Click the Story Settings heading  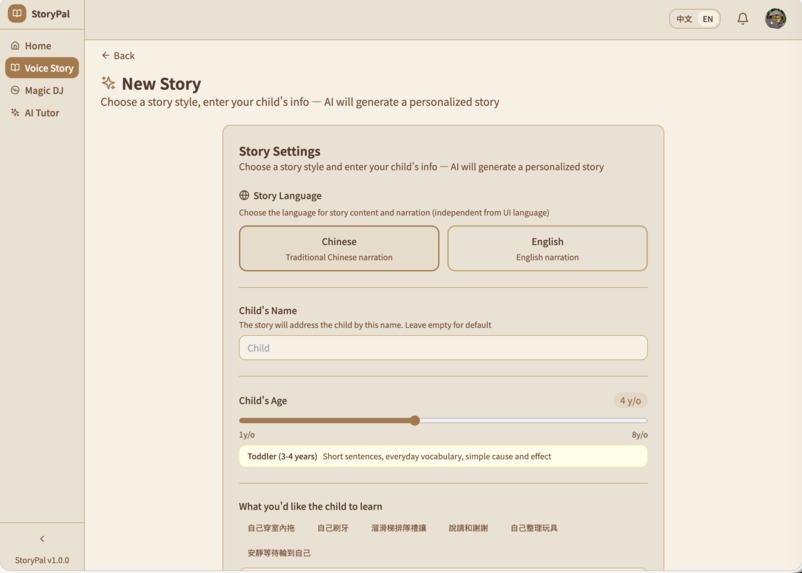coord(280,151)
